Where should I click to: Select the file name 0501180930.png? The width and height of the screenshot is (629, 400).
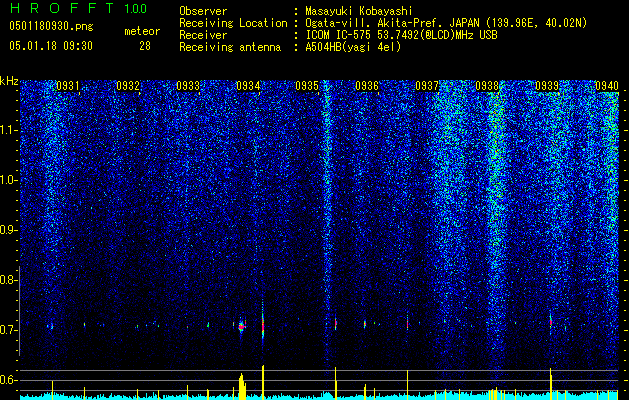coord(51,27)
